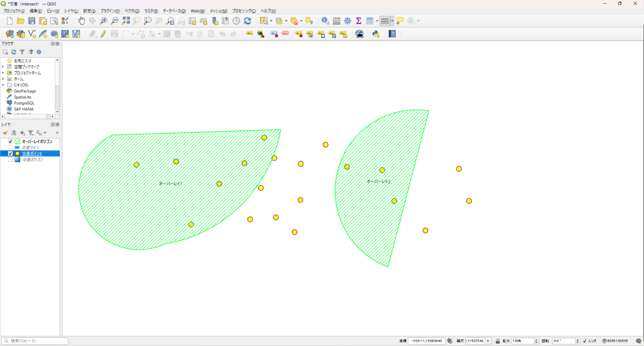This screenshot has width=644, height=346.
Task: Select the Pan Map hand tool
Action: (x=81, y=21)
